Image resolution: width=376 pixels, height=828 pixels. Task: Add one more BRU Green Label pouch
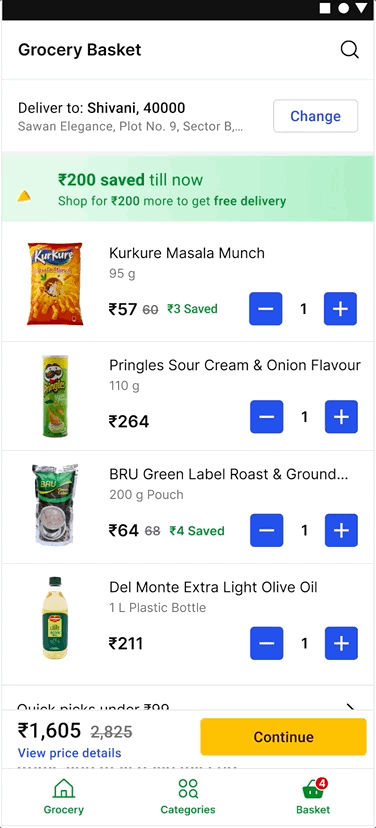pyautogui.click(x=341, y=530)
